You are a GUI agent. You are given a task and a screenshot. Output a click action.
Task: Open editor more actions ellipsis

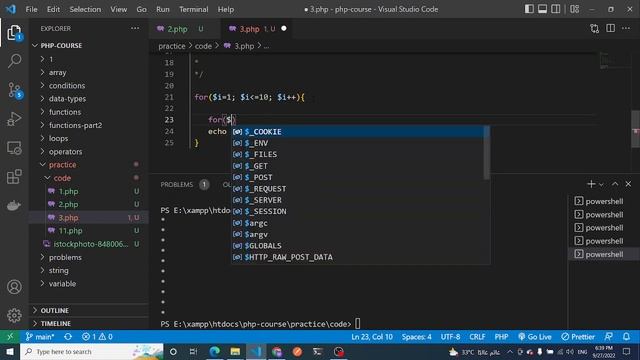pos(626,28)
